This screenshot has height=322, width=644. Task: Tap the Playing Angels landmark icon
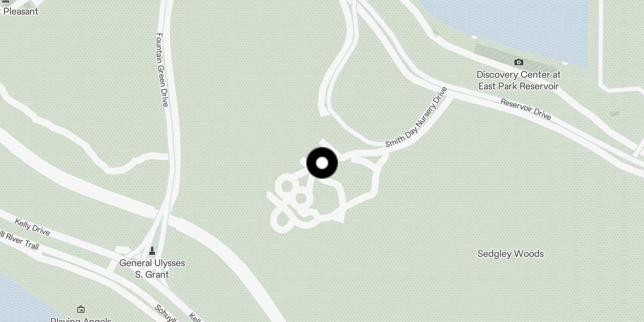80,309
